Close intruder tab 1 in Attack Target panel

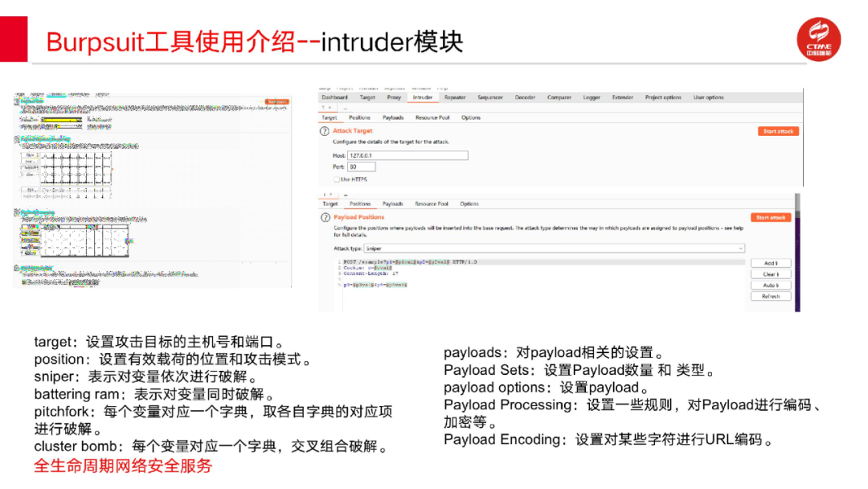pos(330,108)
